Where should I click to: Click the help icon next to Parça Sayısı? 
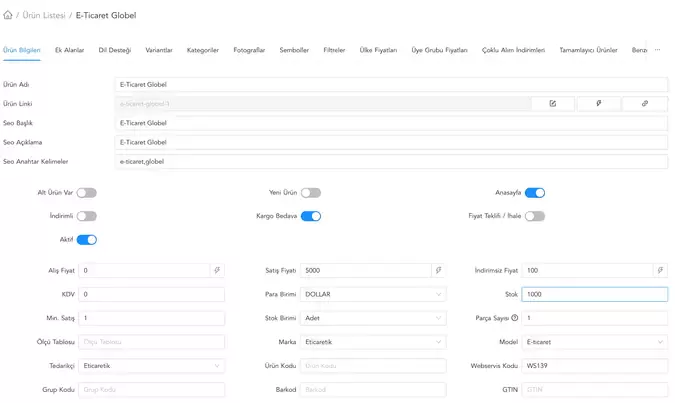(514, 318)
